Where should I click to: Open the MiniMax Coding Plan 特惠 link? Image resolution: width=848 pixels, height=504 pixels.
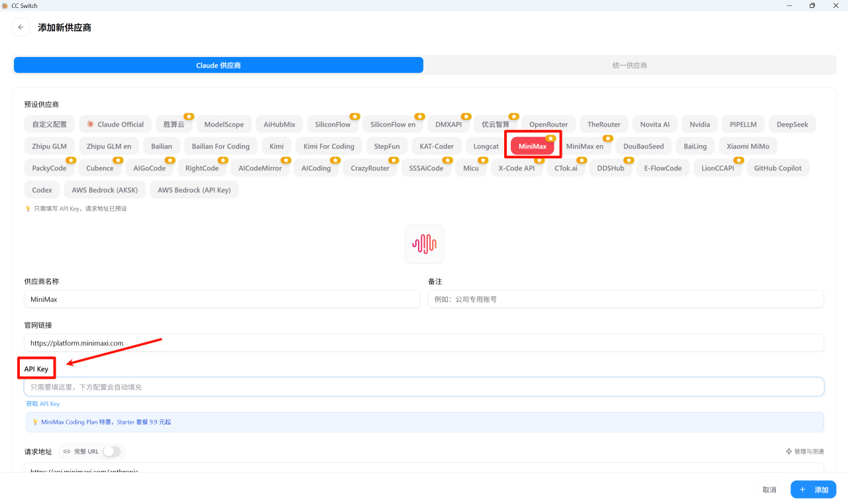[x=106, y=422]
